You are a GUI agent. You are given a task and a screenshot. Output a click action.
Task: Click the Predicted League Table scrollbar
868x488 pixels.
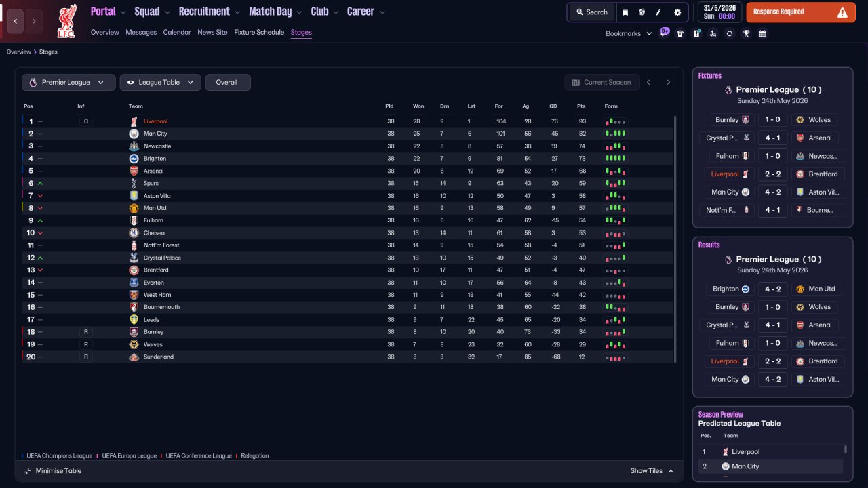(x=845, y=449)
